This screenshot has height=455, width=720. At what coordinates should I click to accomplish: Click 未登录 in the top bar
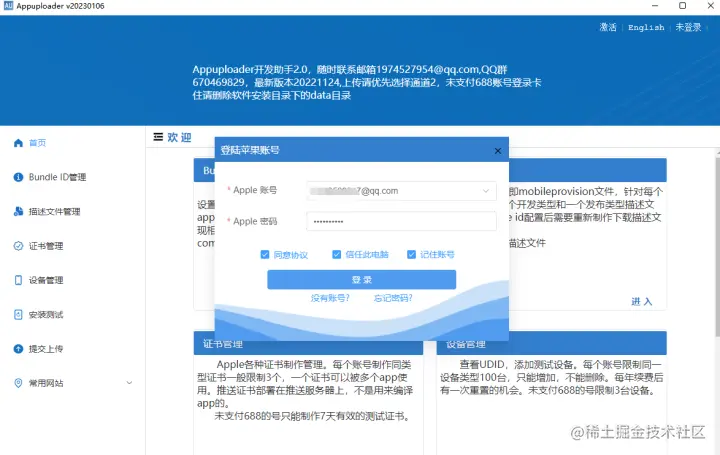coord(688,27)
